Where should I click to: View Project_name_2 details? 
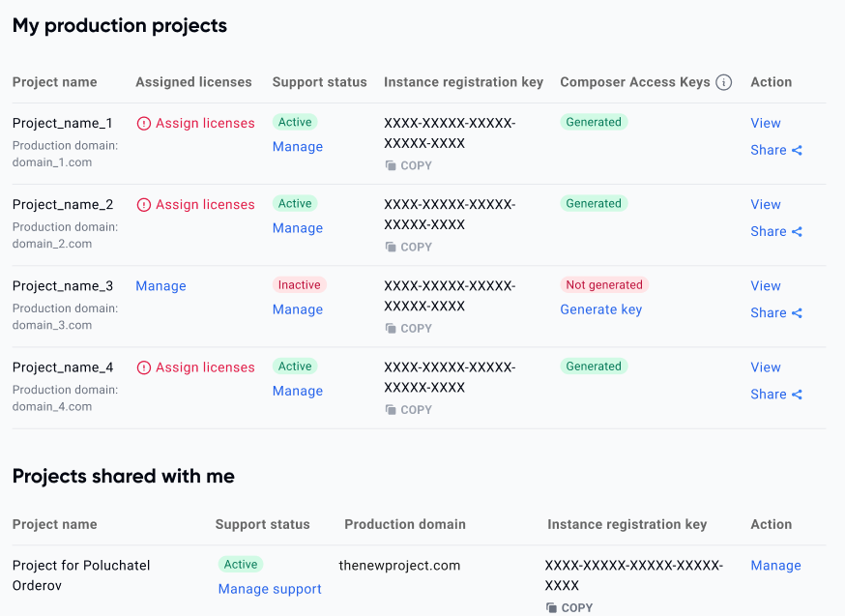point(765,204)
